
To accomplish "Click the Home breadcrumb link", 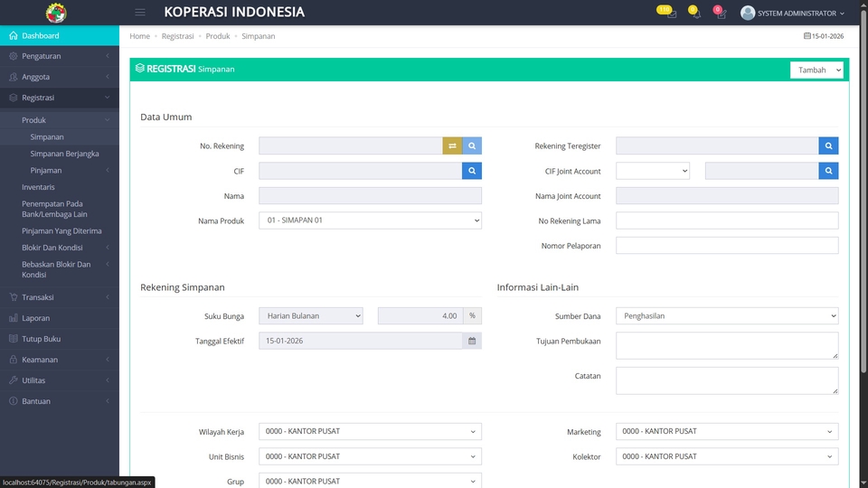I will pos(139,36).
